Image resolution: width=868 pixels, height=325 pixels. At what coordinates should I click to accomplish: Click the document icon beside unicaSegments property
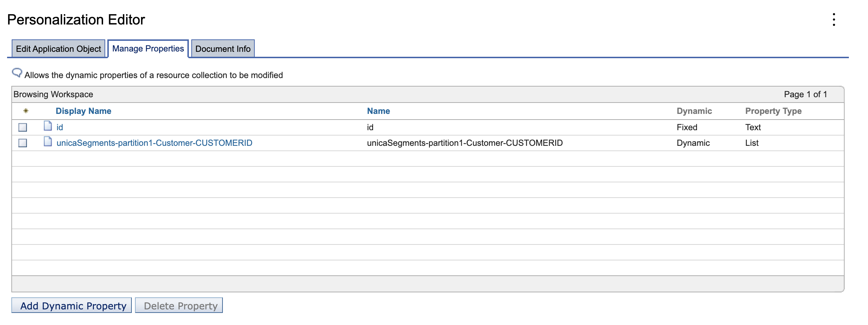48,143
